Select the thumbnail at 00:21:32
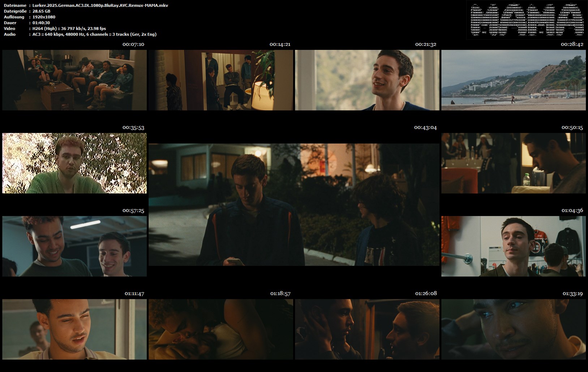Viewport: 588px width, 372px height. 367,80
